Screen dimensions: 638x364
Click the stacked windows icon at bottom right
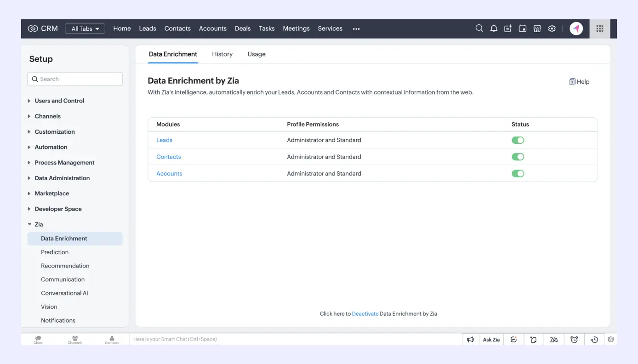click(611, 340)
